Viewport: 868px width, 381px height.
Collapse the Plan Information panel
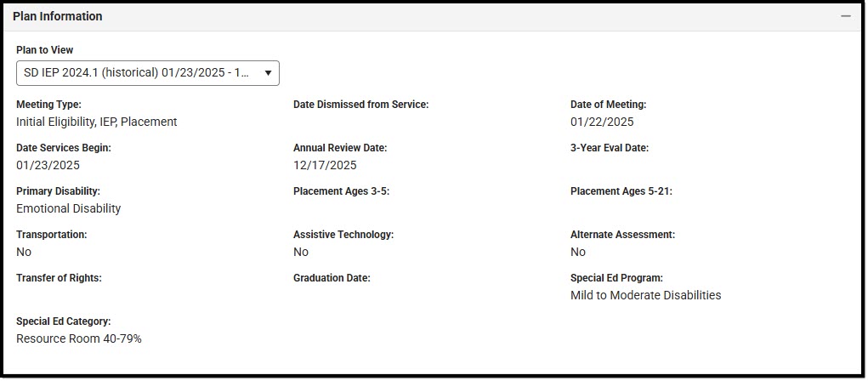tap(845, 17)
